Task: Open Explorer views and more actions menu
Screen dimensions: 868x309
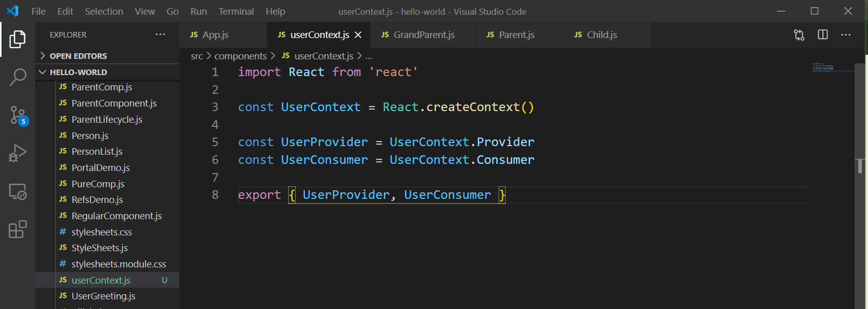Action: (x=160, y=35)
